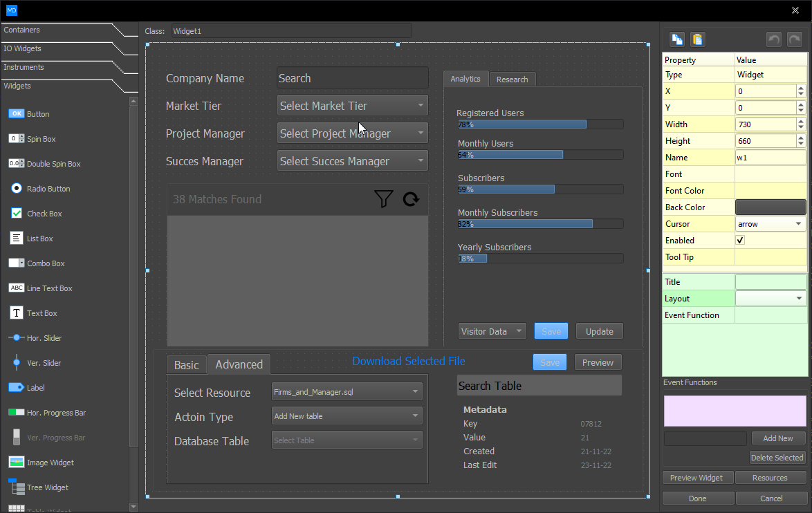The image size is (812, 513).
Task: Click the refresh icon next to the filter
Action: point(411,199)
